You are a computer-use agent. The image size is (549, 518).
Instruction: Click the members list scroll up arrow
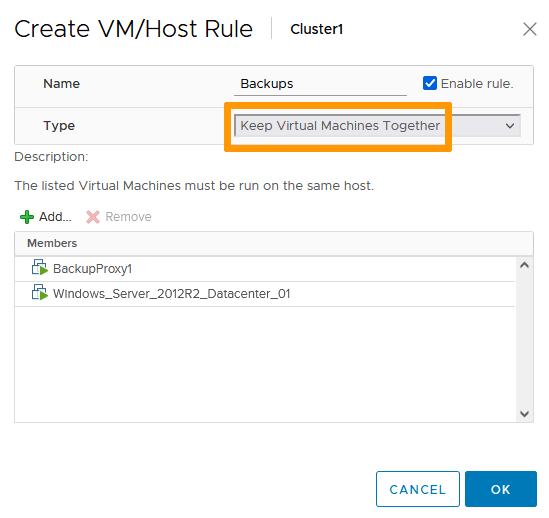524,265
